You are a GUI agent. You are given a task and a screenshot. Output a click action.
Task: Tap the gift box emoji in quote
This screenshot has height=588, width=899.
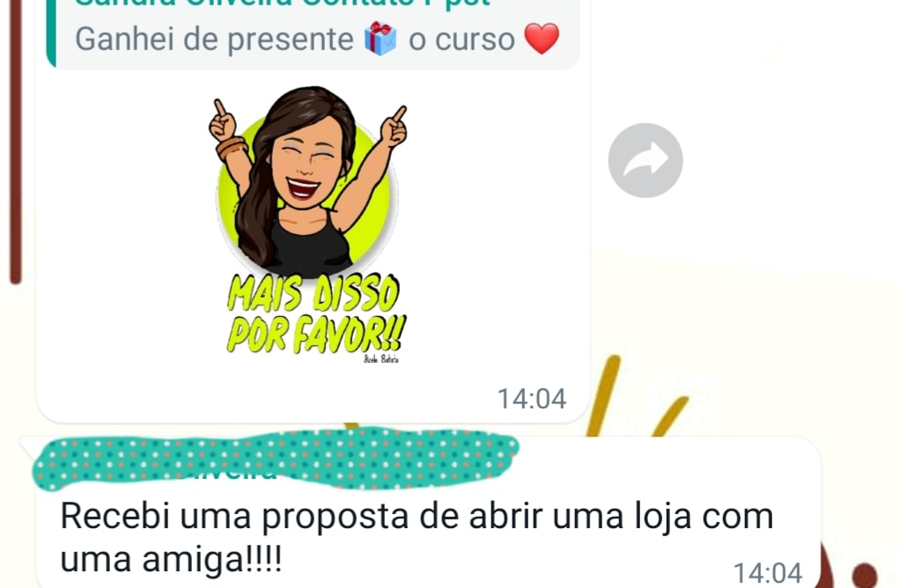[380, 39]
